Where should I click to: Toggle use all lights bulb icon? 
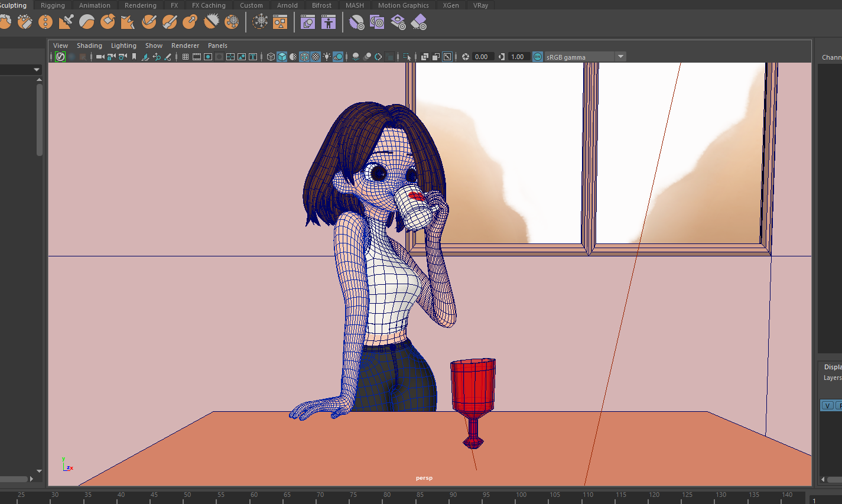coord(327,57)
